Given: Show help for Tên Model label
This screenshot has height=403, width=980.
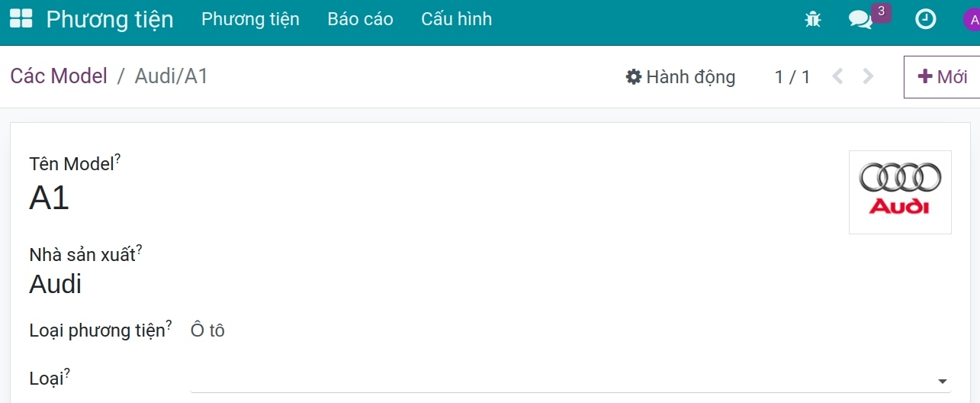Looking at the screenshot, I should point(118,158).
